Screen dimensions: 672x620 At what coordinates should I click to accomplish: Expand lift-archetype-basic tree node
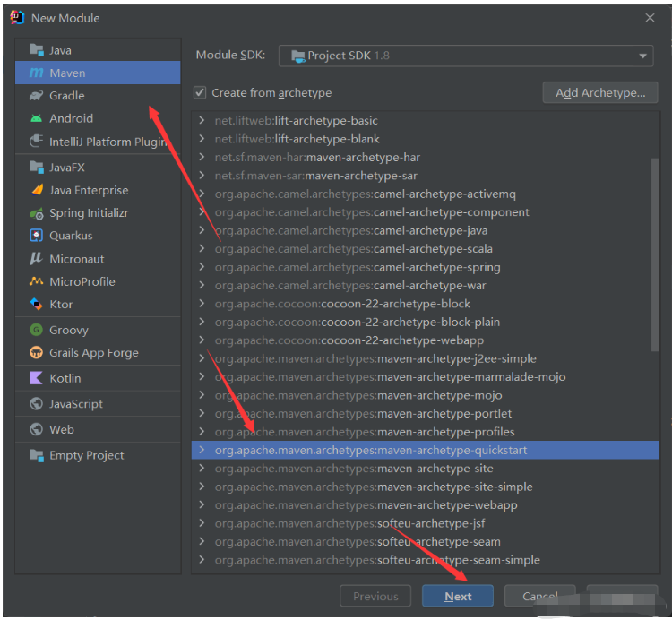point(202,120)
